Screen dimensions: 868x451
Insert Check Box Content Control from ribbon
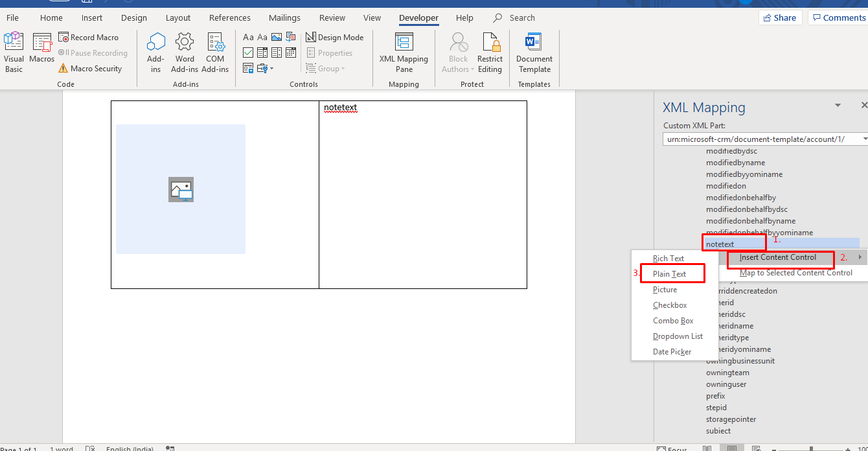(248, 53)
